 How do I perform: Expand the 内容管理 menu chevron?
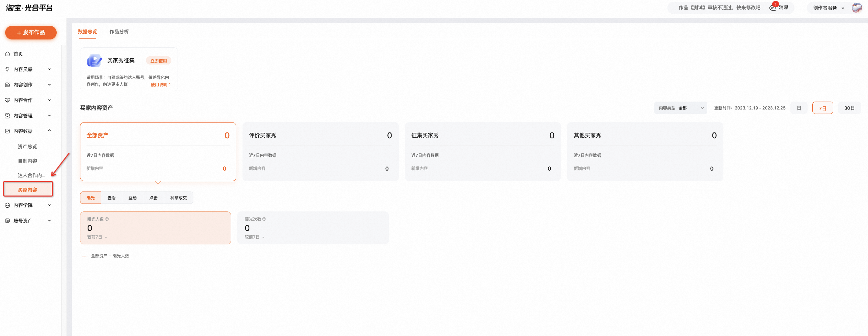pos(49,116)
